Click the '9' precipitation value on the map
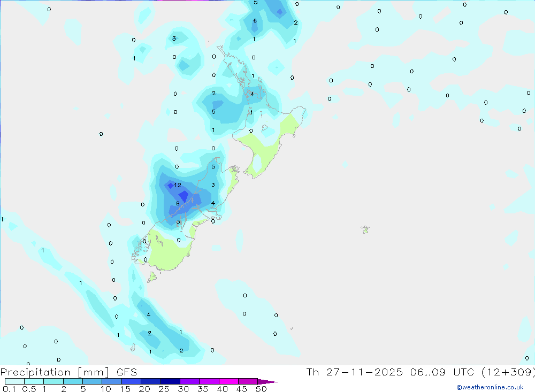 (178, 203)
